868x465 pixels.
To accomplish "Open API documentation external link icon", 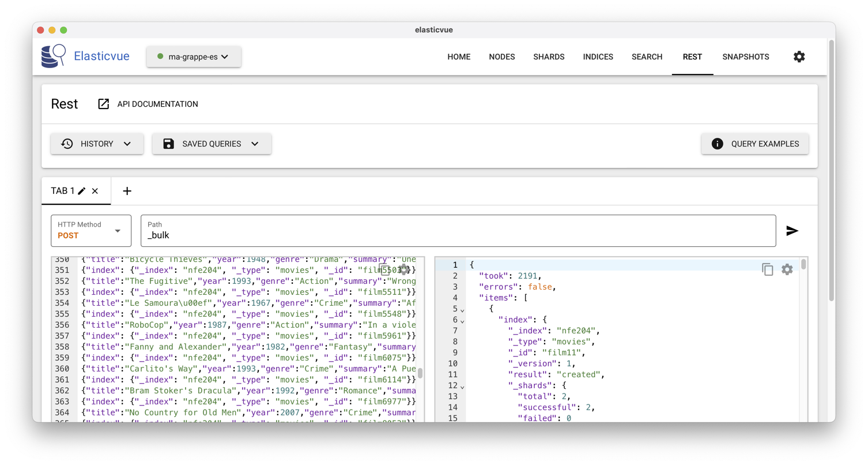I will [x=104, y=104].
